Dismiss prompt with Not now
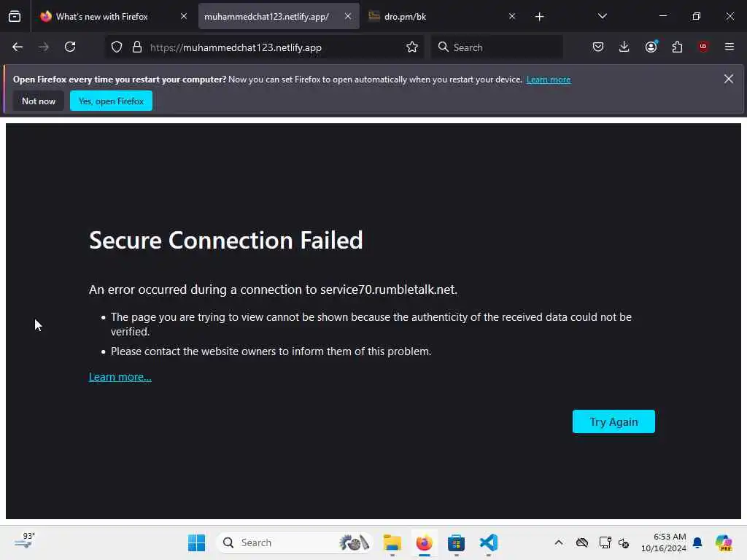 pyautogui.click(x=39, y=101)
